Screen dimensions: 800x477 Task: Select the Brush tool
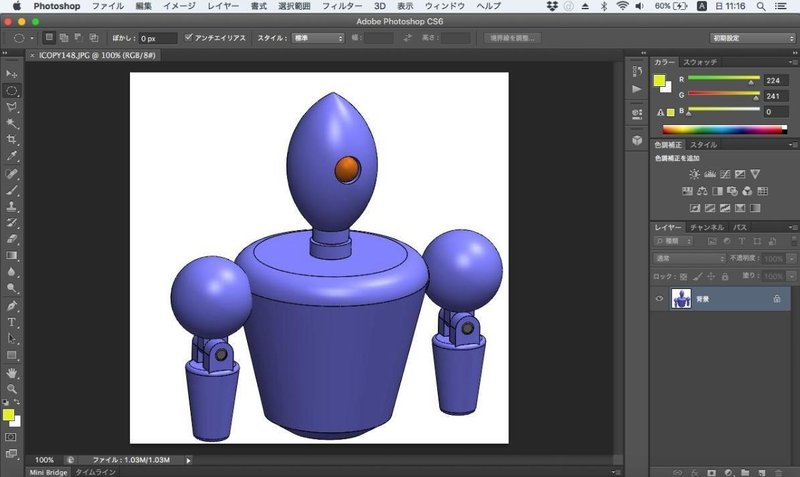click(x=12, y=190)
